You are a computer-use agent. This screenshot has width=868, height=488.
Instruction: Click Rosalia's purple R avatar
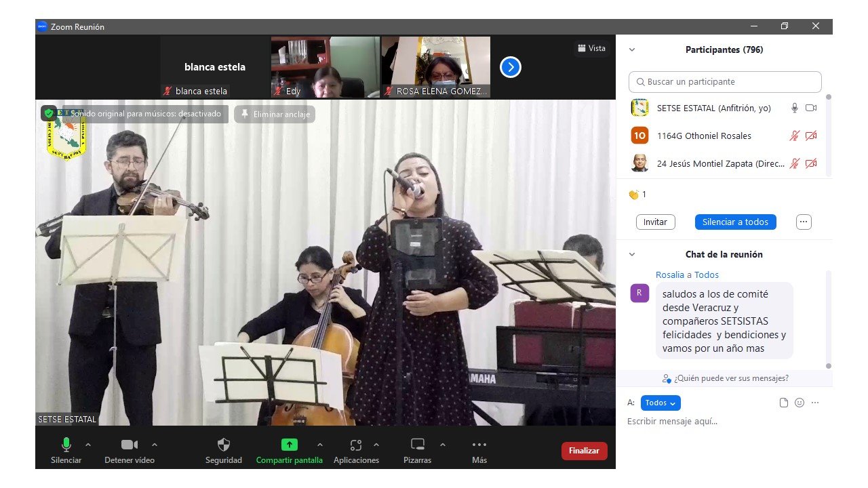pos(639,293)
